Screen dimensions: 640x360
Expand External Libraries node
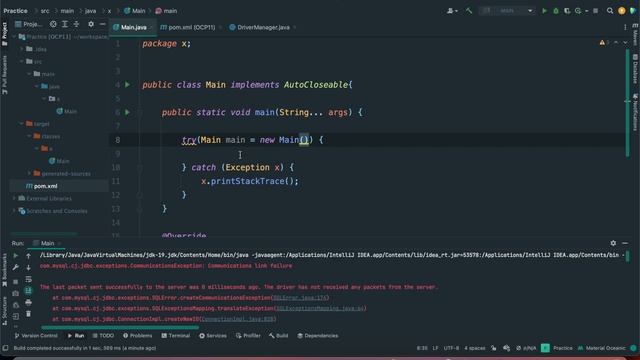click(14, 198)
